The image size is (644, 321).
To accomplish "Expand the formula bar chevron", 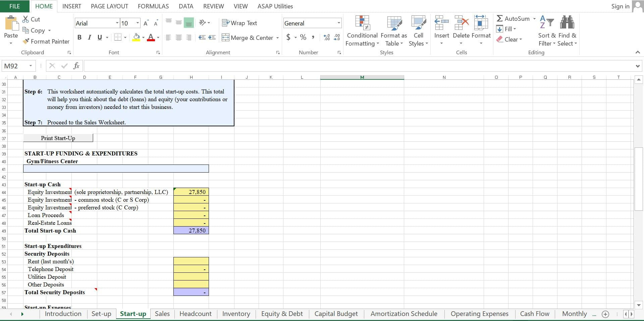I will click(638, 66).
